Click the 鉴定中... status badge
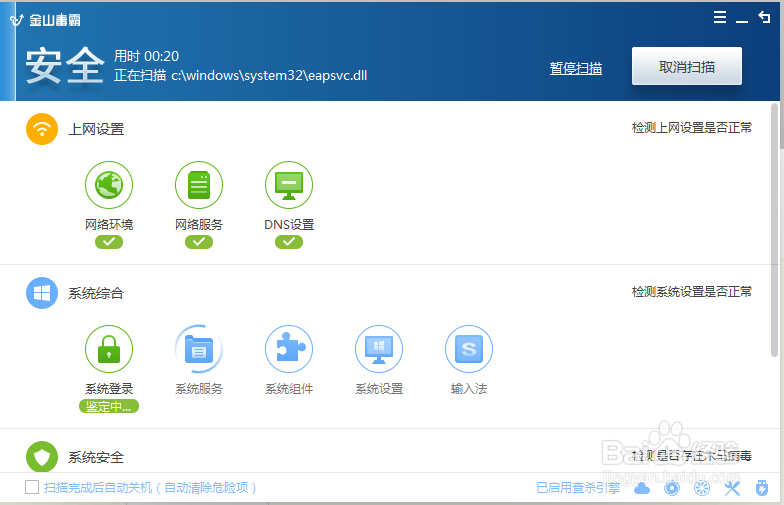Screen dimensions: 784x505 tap(109, 406)
